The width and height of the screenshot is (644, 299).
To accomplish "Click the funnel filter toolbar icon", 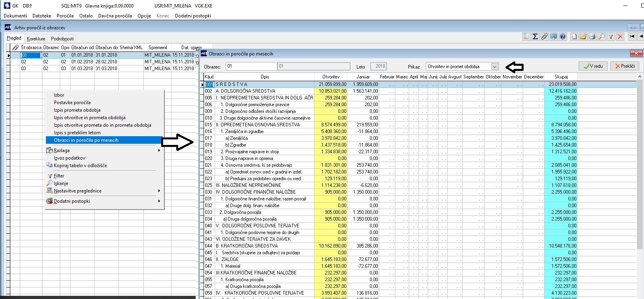I will point(611,37).
